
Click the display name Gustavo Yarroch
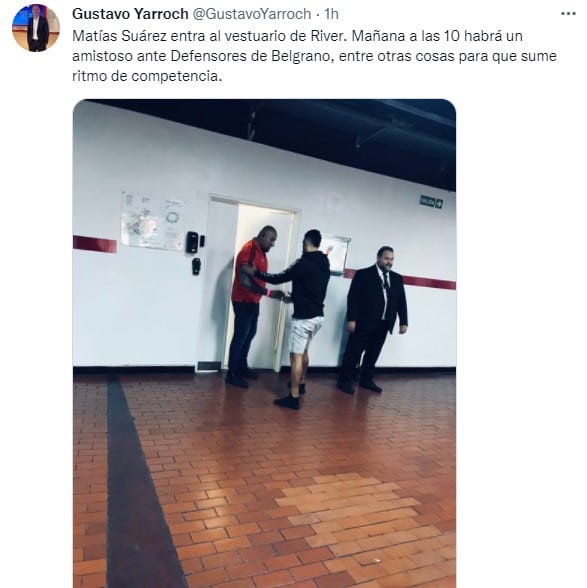click(130, 14)
